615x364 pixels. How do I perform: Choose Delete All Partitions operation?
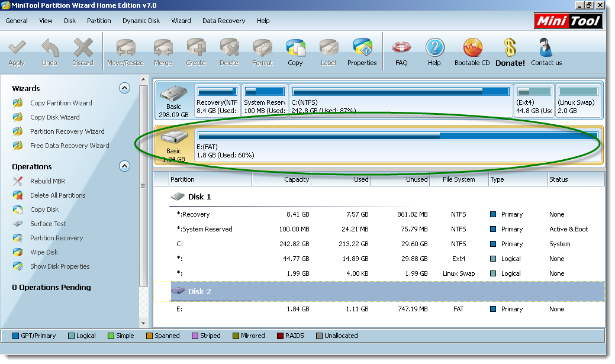click(57, 195)
